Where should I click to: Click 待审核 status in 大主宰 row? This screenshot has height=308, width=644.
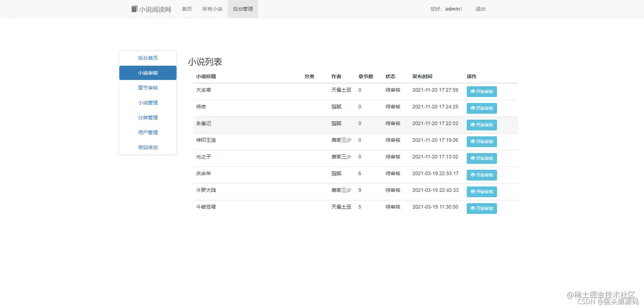tap(393, 90)
